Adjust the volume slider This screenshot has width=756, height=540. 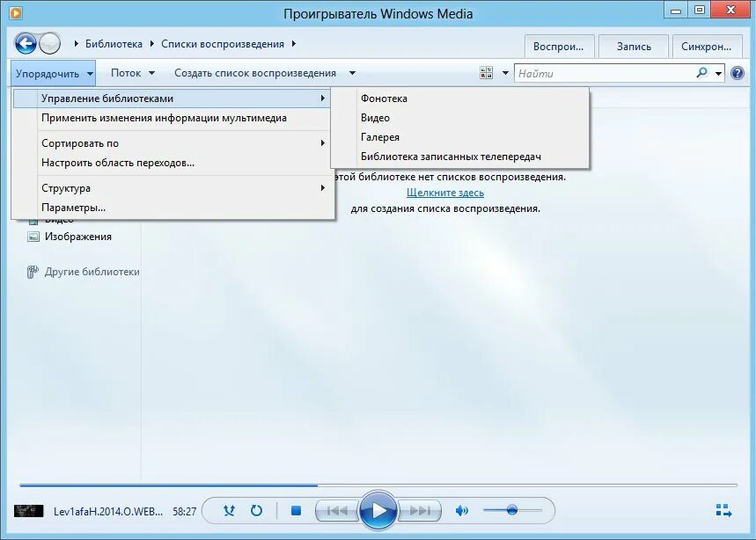[513, 508]
